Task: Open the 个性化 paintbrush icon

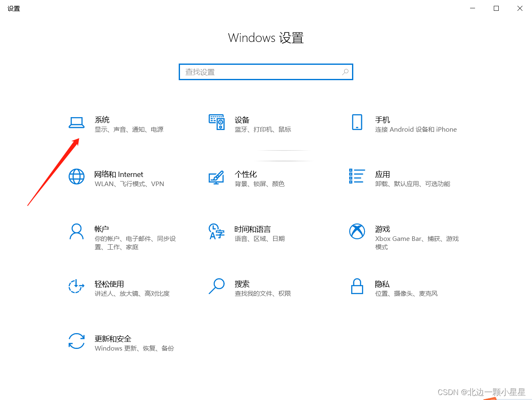Action: click(217, 177)
